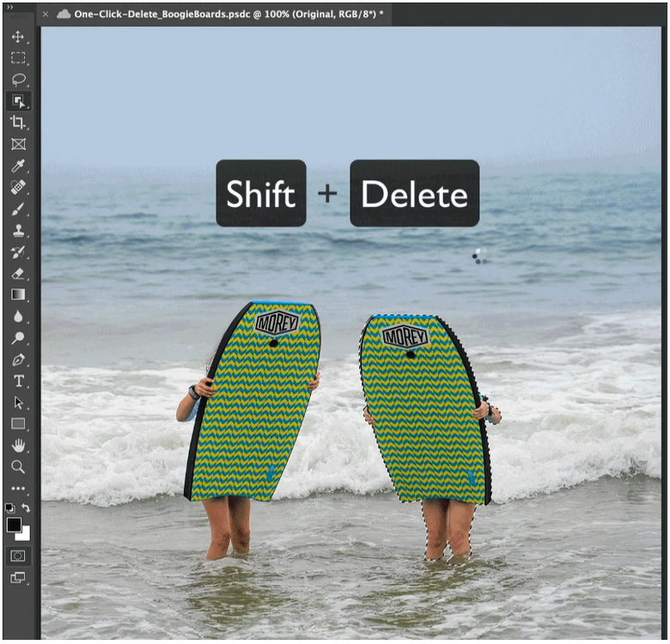Viewport: 670px width, 644px height.
Task: Select the Blur tool
Action: click(x=18, y=317)
